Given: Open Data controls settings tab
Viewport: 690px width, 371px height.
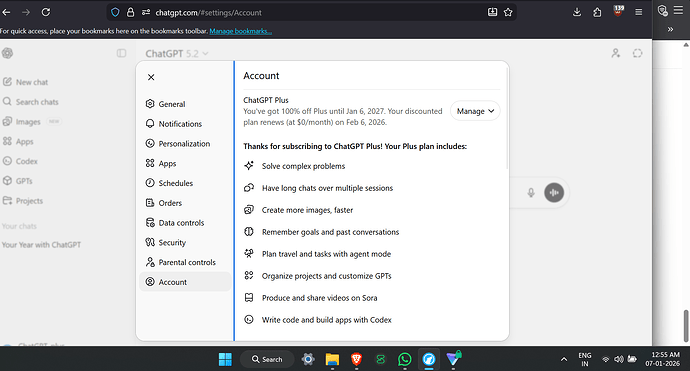Looking at the screenshot, I should coord(185,223).
